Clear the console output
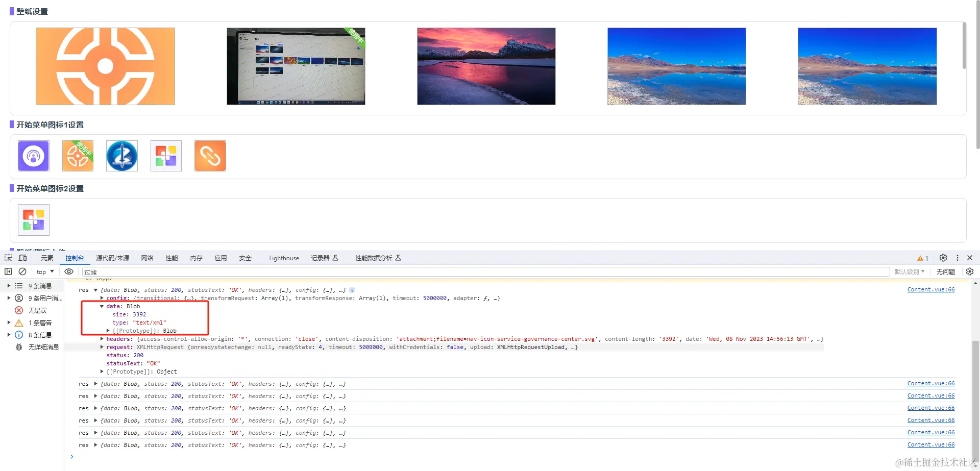The width and height of the screenshot is (980, 471). 22,271
